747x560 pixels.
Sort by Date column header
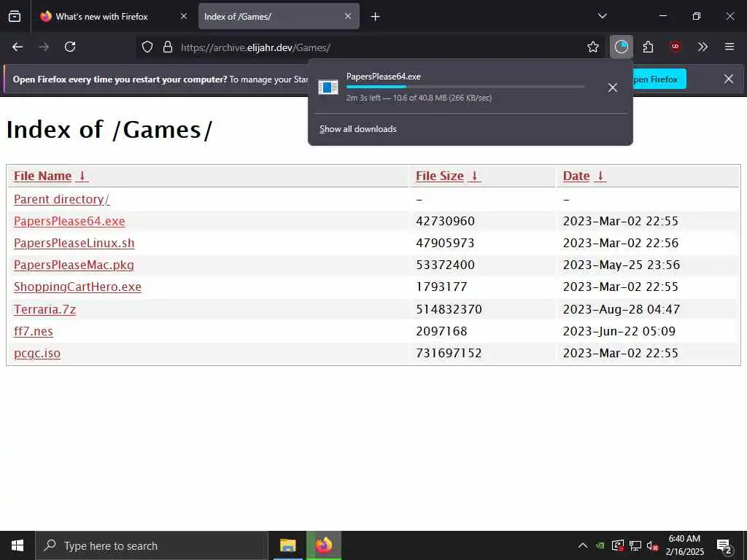point(576,176)
